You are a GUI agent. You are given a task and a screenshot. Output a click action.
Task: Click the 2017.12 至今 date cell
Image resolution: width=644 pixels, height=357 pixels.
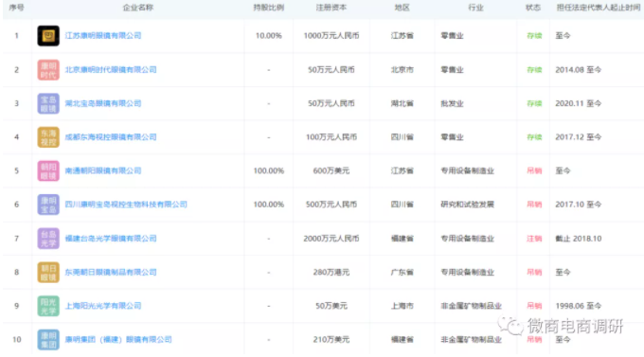coord(579,137)
